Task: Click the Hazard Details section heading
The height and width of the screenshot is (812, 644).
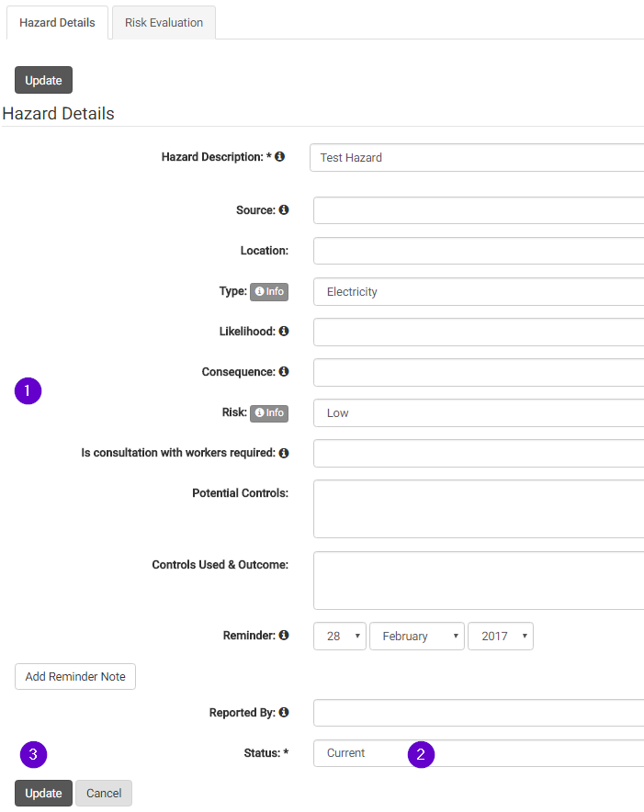Action: coord(58,113)
